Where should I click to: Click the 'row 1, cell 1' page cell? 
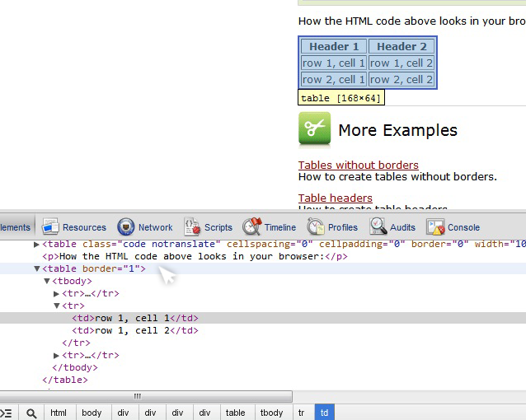click(334, 63)
